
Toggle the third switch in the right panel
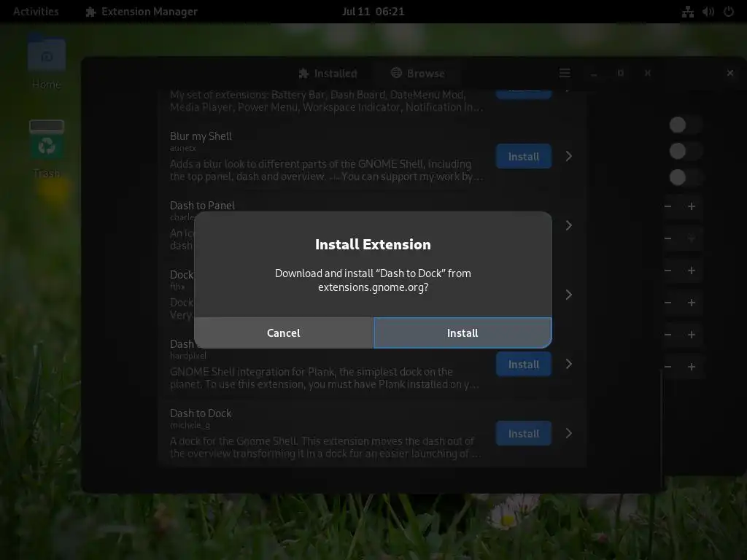[x=685, y=178]
